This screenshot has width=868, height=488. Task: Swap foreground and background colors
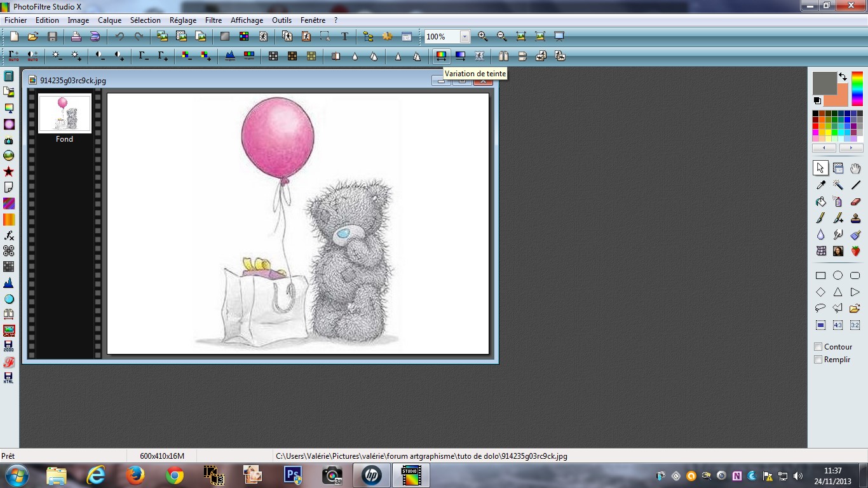point(843,76)
